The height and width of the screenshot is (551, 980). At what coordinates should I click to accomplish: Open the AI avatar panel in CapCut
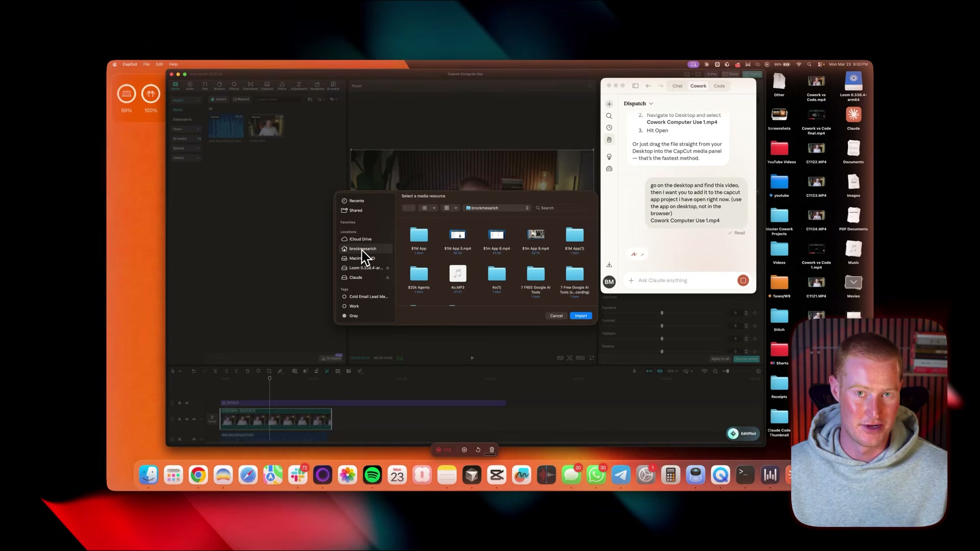tap(333, 86)
